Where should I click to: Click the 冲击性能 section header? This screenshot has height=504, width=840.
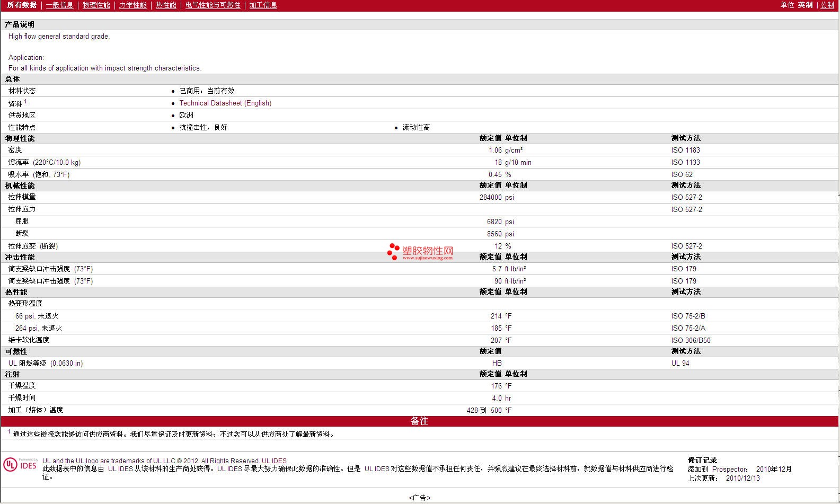(20, 257)
